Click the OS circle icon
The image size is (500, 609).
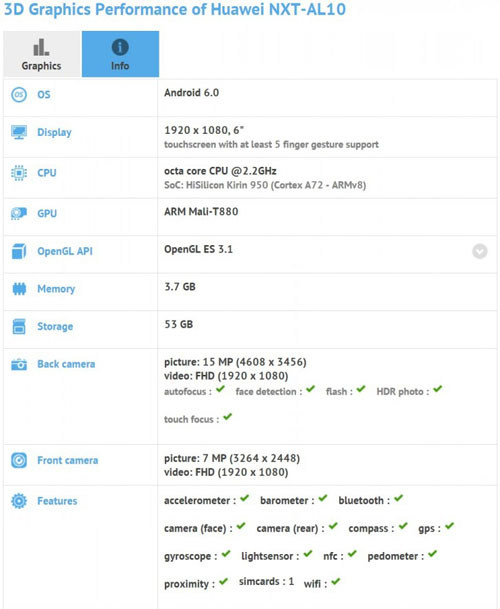pyautogui.click(x=19, y=95)
